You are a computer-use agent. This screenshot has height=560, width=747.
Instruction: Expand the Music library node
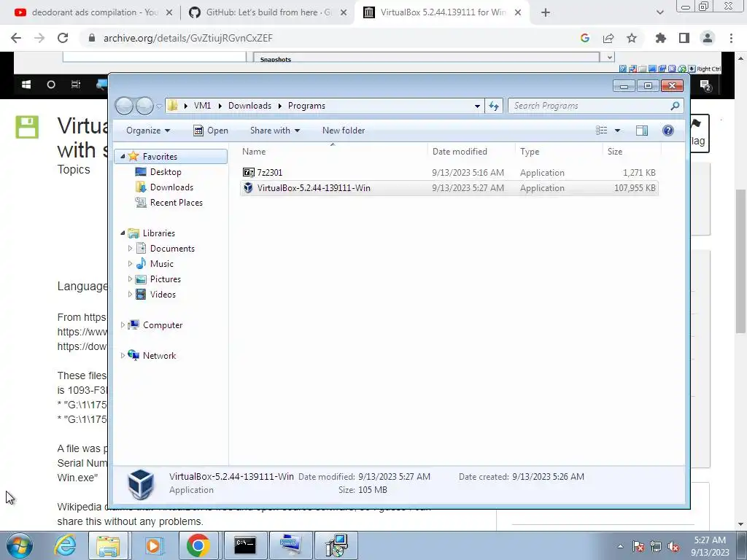(130, 264)
